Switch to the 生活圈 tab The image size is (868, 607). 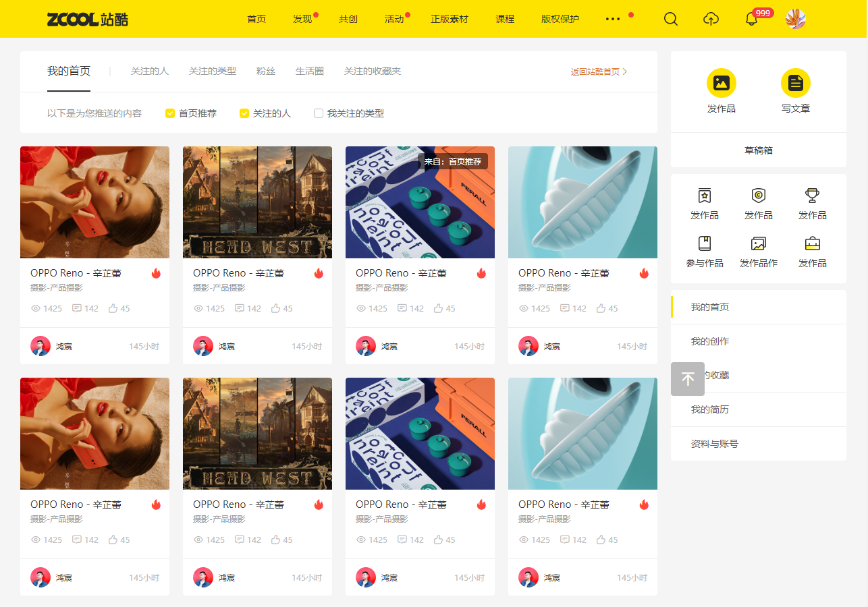click(x=310, y=71)
